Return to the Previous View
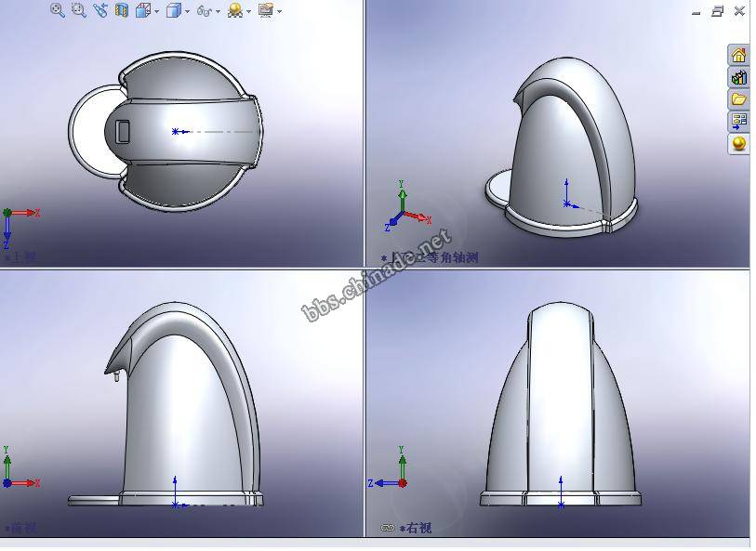Viewport: 756px width, 551px height. 100,10
